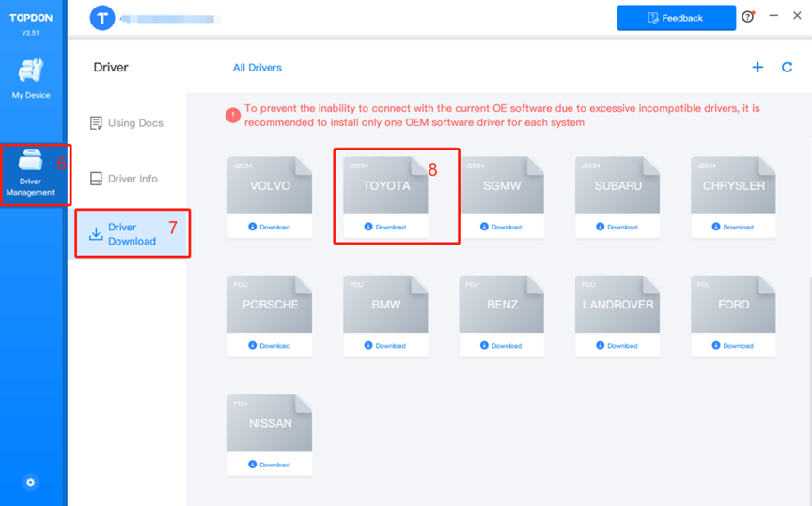
Task: Download the SUBARU driver
Action: click(617, 227)
